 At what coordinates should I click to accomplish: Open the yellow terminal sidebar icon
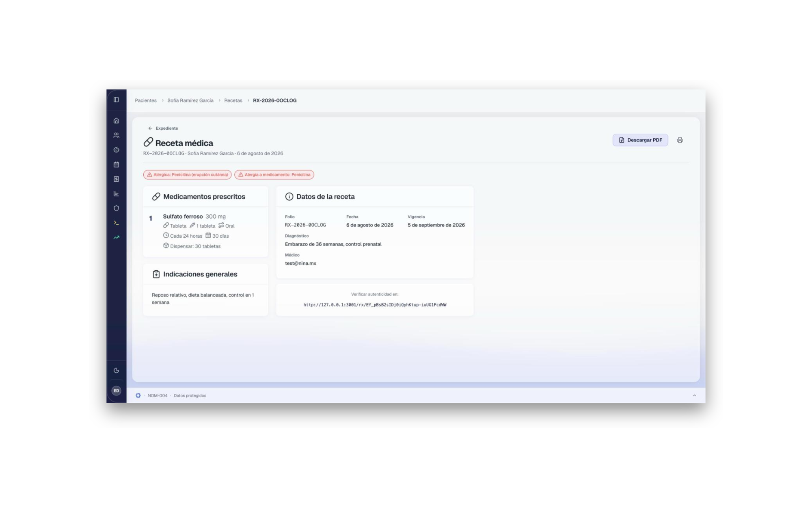point(116,223)
